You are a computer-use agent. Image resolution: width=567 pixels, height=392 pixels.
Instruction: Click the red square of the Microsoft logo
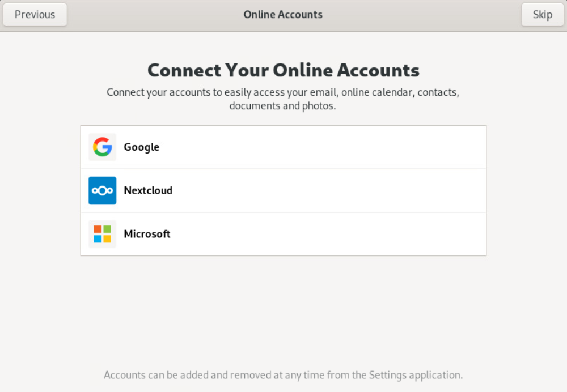98,229
